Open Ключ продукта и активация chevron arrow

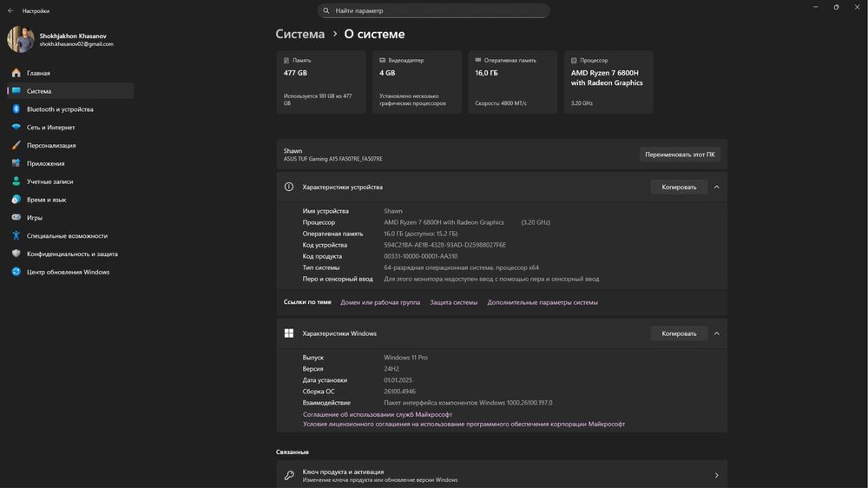[x=716, y=475]
